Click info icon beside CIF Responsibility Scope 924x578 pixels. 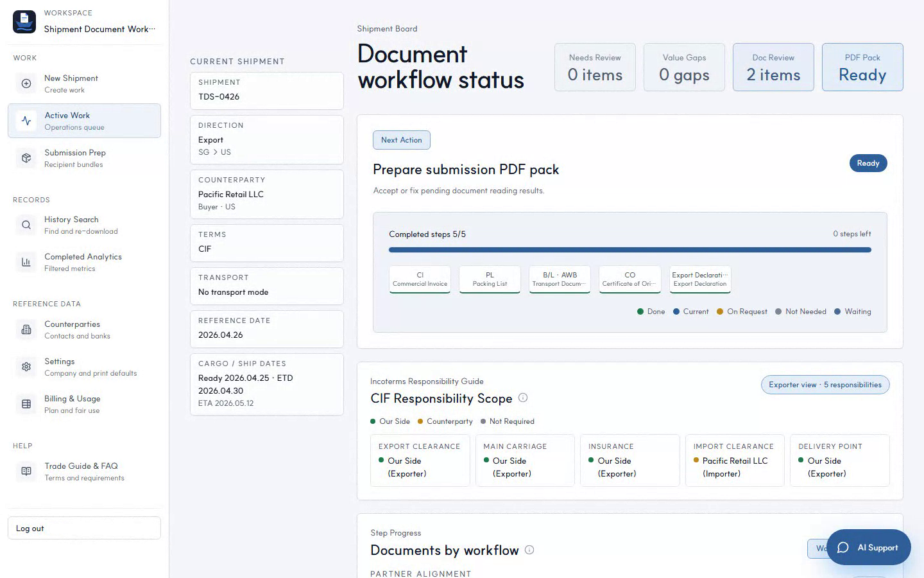click(523, 398)
